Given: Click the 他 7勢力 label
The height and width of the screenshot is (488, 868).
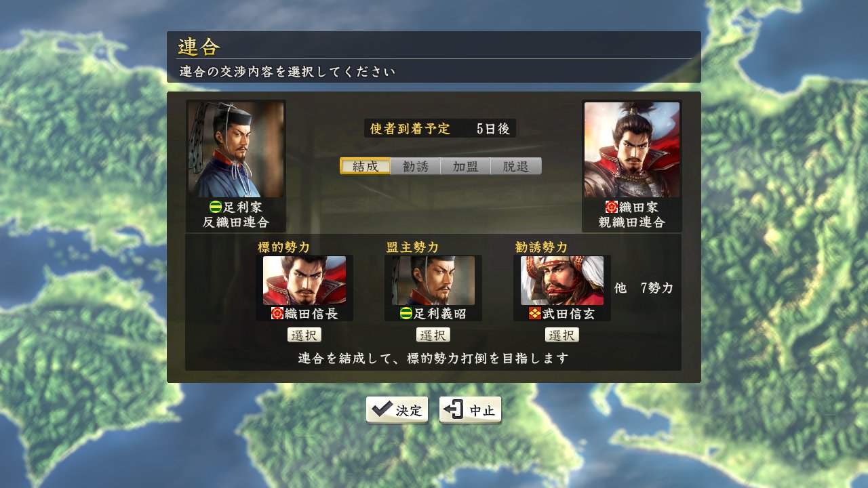Looking at the screenshot, I should (644, 288).
